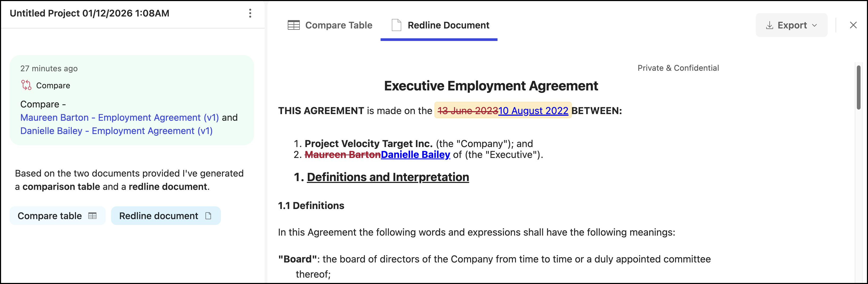
Task: Expand the Export dropdown chevron
Action: click(815, 25)
